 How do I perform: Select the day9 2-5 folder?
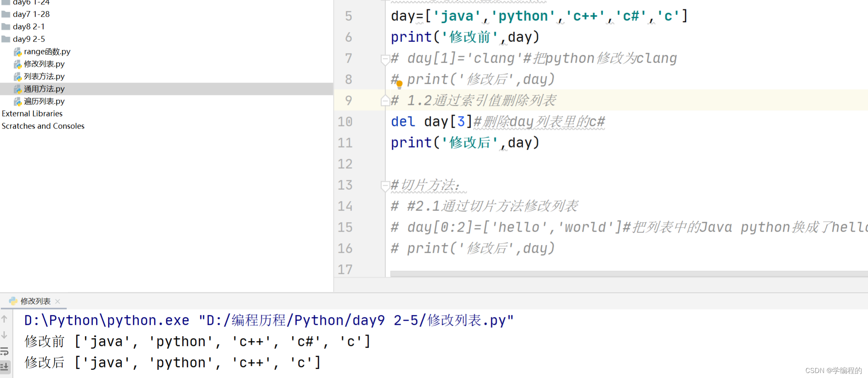pyautogui.click(x=29, y=39)
